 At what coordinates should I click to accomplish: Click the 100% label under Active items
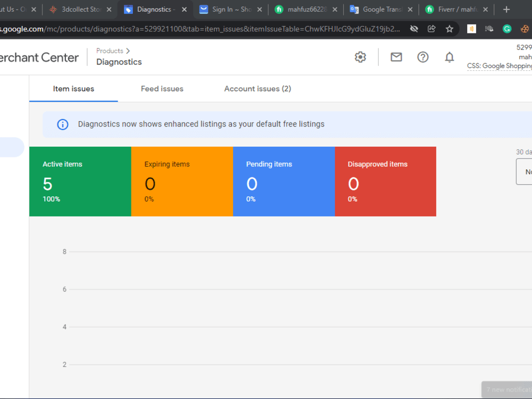[51, 199]
